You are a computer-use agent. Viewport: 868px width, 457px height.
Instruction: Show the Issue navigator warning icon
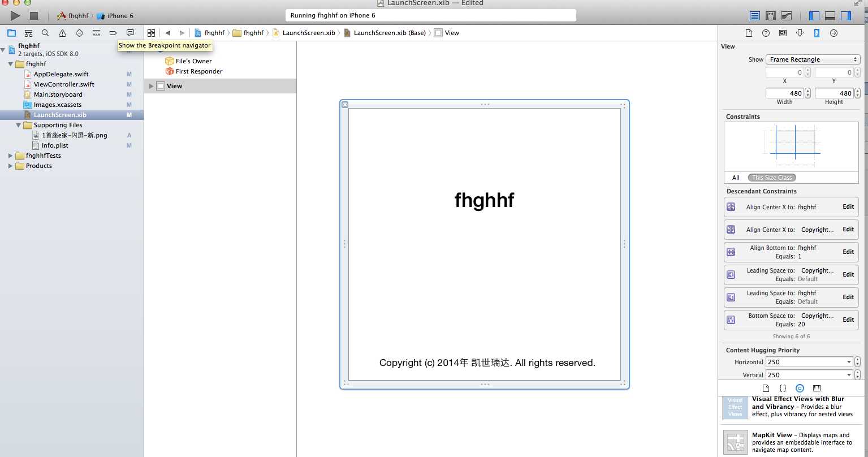62,33
